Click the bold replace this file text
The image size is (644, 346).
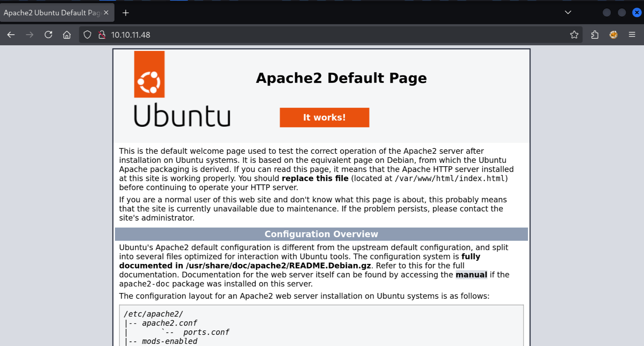pos(315,178)
